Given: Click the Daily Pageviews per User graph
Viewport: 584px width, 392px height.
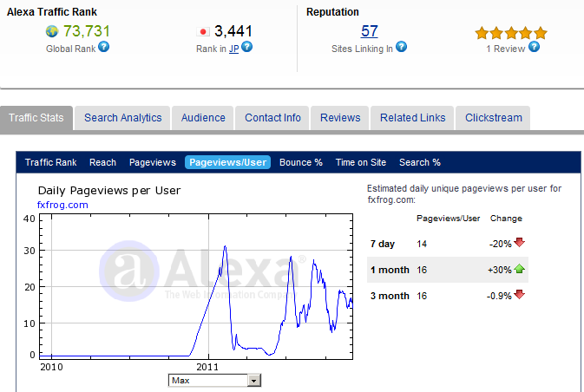Looking at the screenshot, I should click(200, 286).
